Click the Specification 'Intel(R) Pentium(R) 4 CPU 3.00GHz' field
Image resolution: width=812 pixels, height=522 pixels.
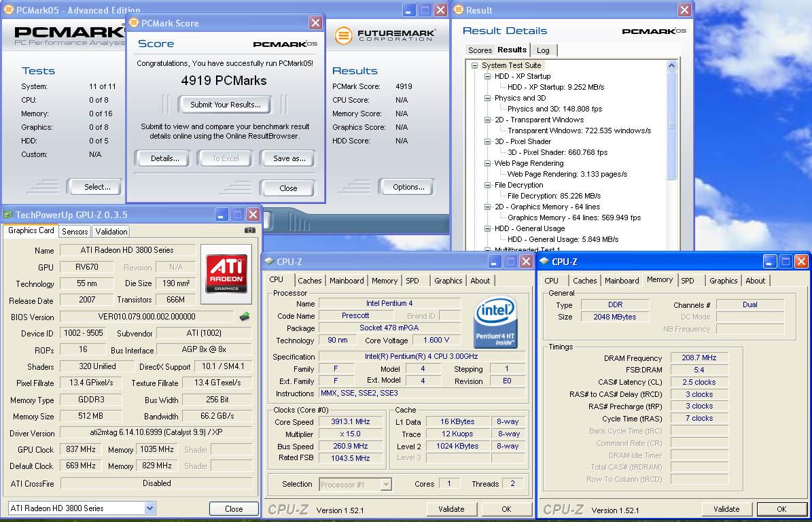[421, 356]
